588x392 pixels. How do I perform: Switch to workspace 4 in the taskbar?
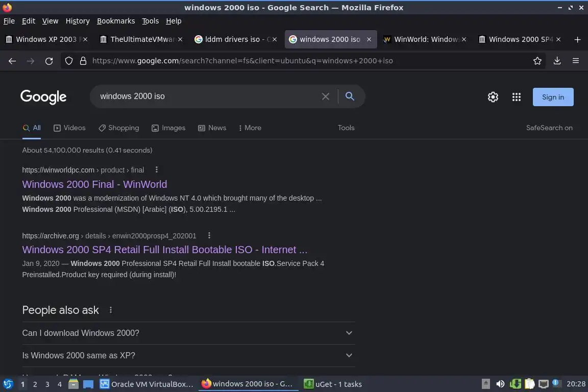(60, 384)
